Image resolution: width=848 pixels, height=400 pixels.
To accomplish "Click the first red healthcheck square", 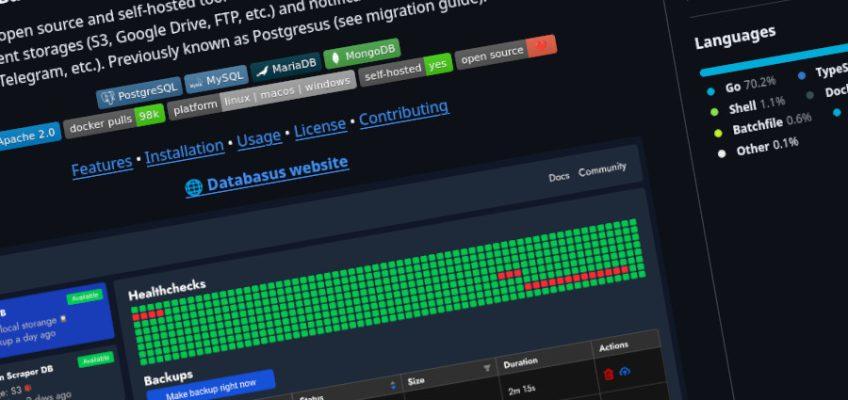I will [137, 316].
